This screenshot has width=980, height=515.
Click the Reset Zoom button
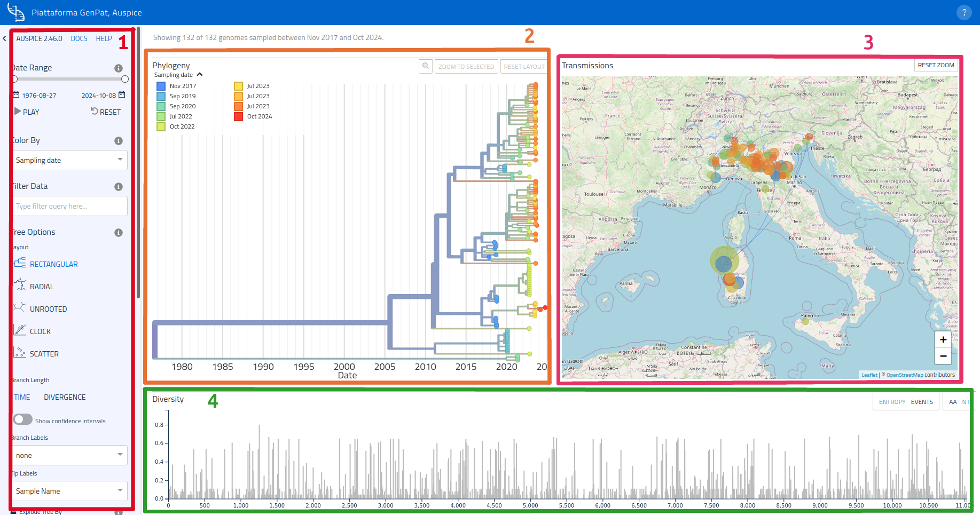936,65
